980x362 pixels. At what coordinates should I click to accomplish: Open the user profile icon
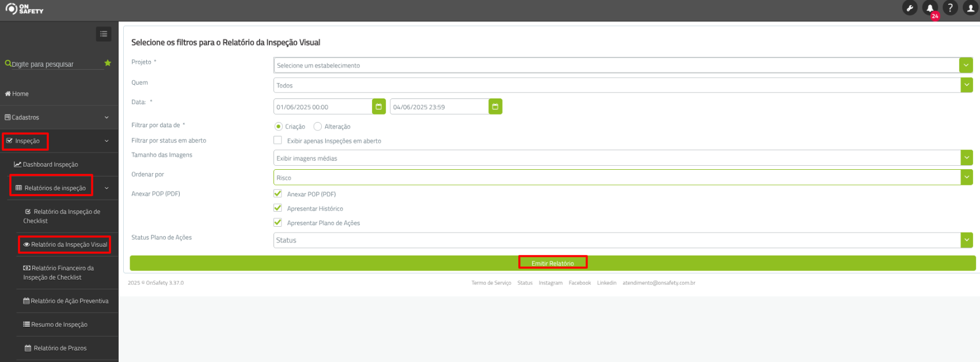[970, 8]
